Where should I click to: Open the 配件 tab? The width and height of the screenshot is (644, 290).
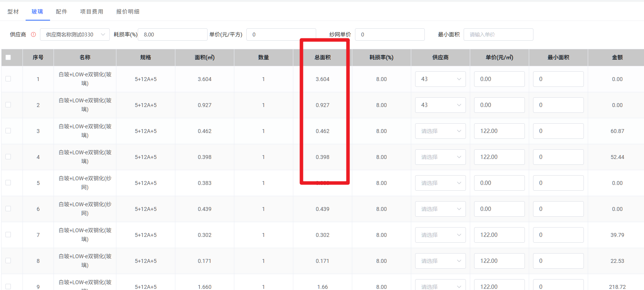coord(61,12)
